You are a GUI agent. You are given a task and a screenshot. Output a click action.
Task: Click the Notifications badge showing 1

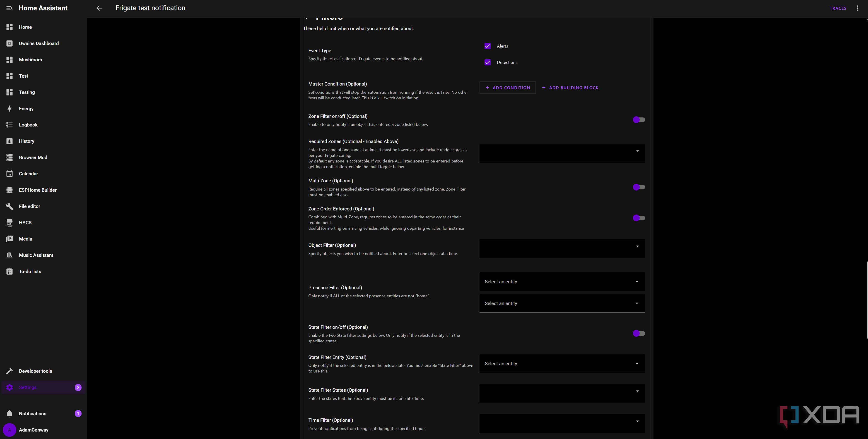tap(78, 413)
